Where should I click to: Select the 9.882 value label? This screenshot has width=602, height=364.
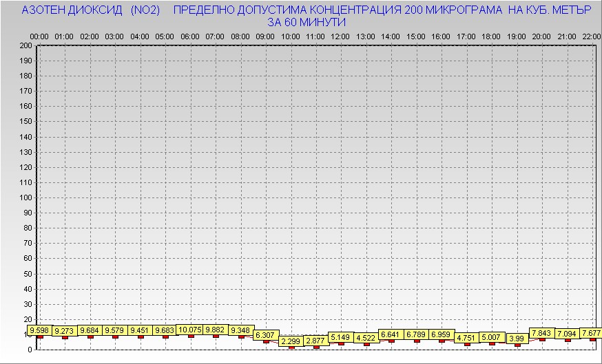point(216,330)
